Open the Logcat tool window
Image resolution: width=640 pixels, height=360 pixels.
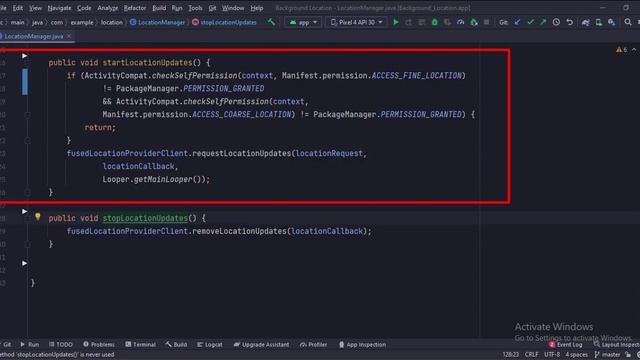210,344
